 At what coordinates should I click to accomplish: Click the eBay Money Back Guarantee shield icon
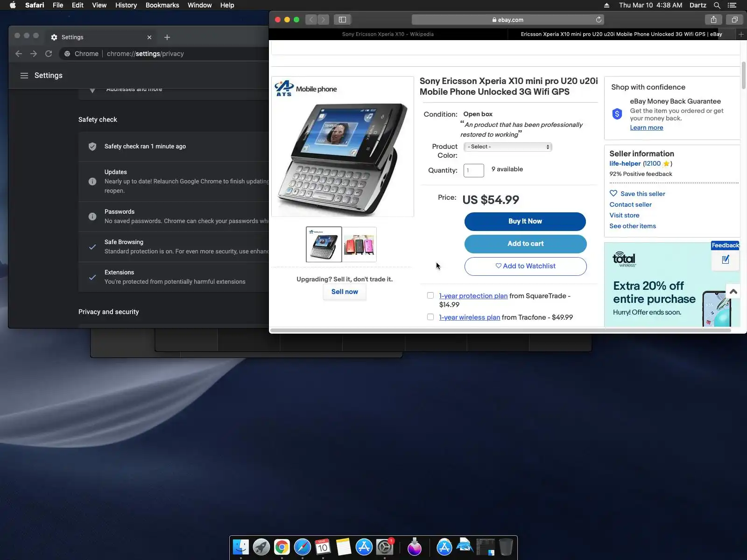(x=617, y=114)
